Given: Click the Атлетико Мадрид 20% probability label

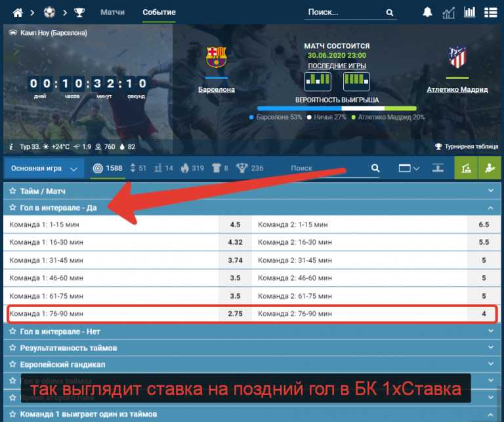Looking at the screenshot, I should pyautogui.click(x=388, y=117).
